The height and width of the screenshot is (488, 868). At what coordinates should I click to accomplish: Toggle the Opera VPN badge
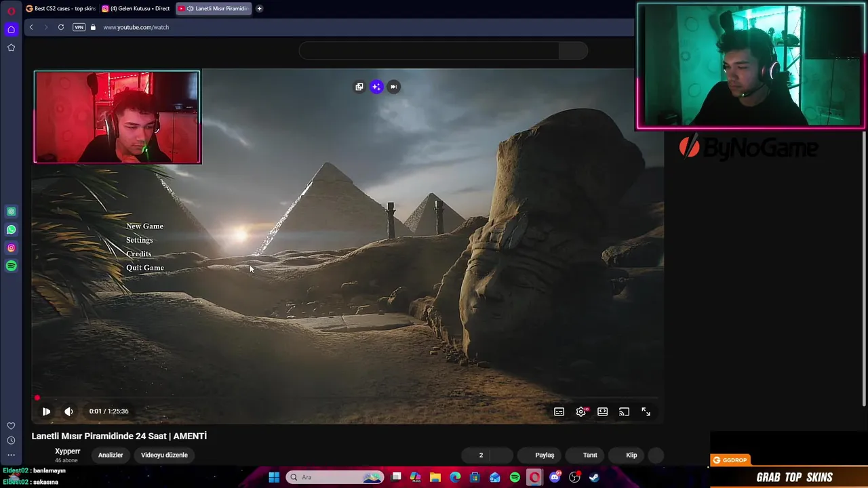tap(79, 27)
